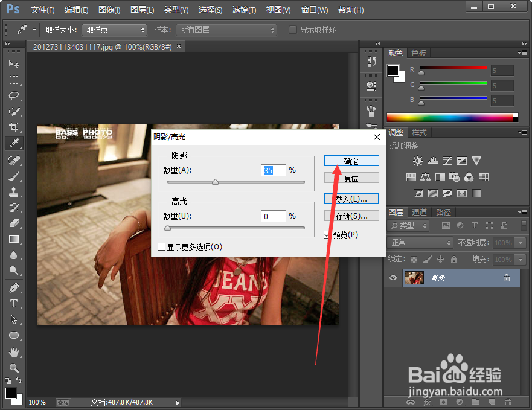The image size is (532, 410).
Task: Select the Brush tool
Action: click(x=14, y=176)
